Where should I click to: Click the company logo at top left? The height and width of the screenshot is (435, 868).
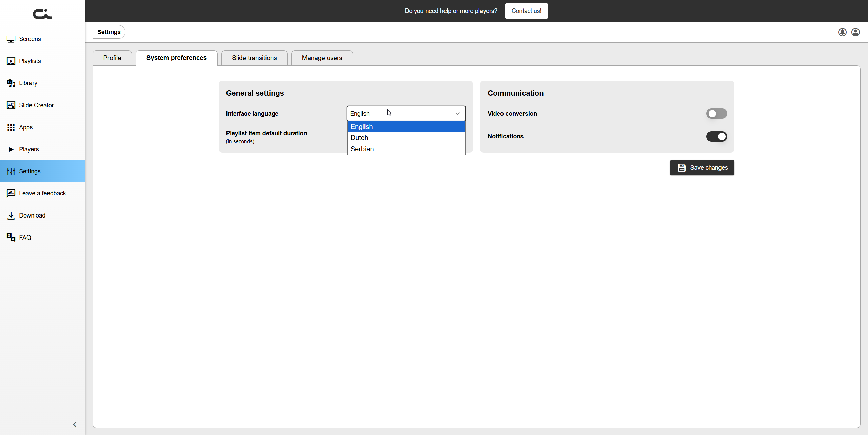[42, 14]
